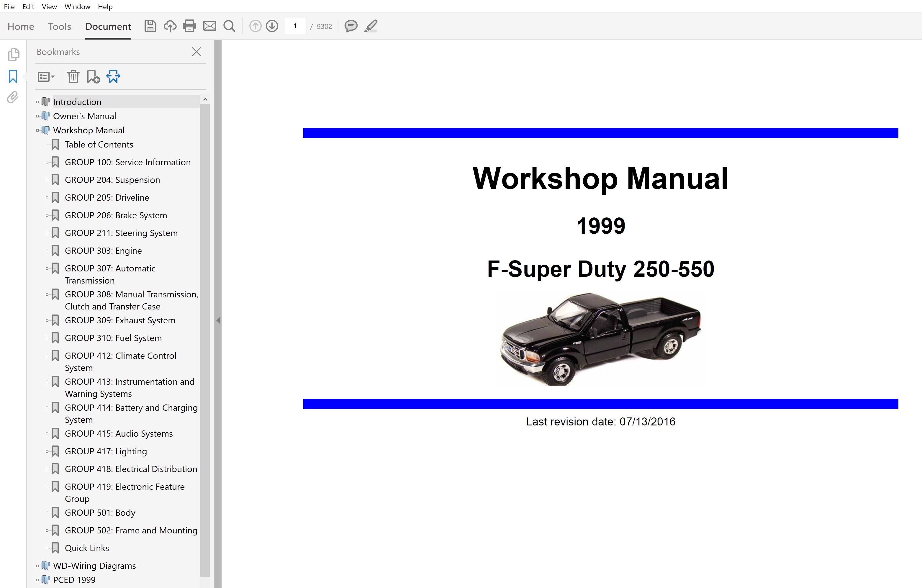The height and width of the screenshot is (588, 922).
Task: Open the bookmark options dropdown
Action: click(45, 77)
